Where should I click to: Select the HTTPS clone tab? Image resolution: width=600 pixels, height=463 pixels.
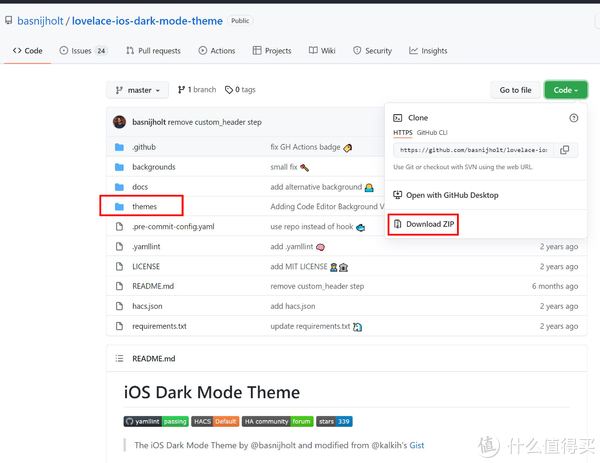tap(403, 132)
